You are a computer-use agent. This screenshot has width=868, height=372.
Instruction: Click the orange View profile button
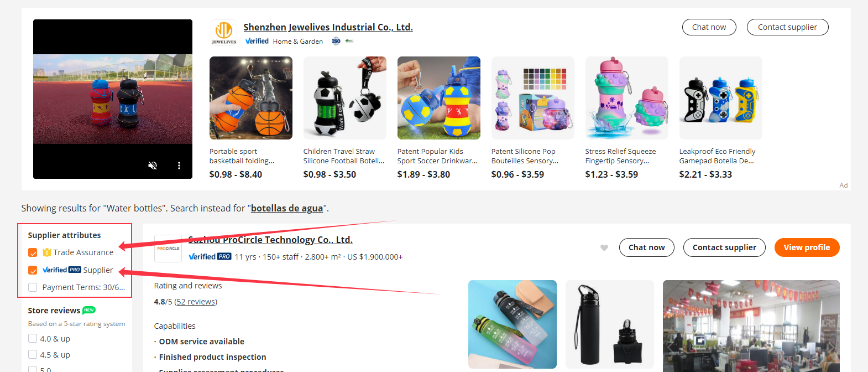[x=807, y=247]
